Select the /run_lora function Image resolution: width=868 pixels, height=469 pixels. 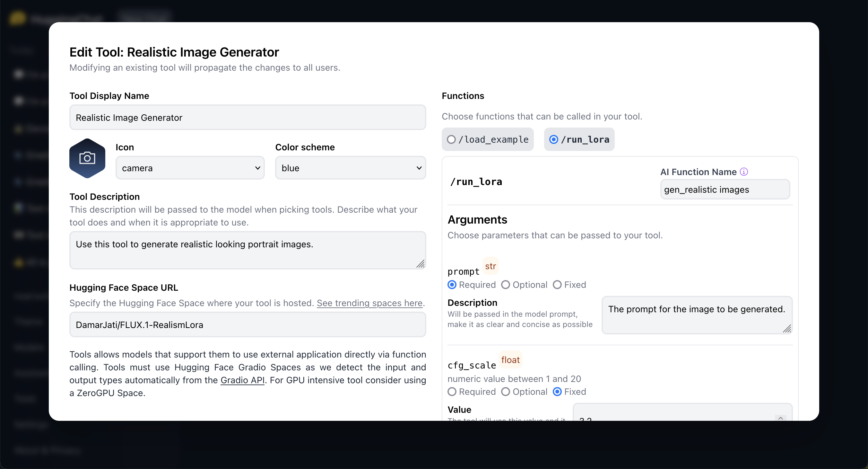[x=554, y=140]
